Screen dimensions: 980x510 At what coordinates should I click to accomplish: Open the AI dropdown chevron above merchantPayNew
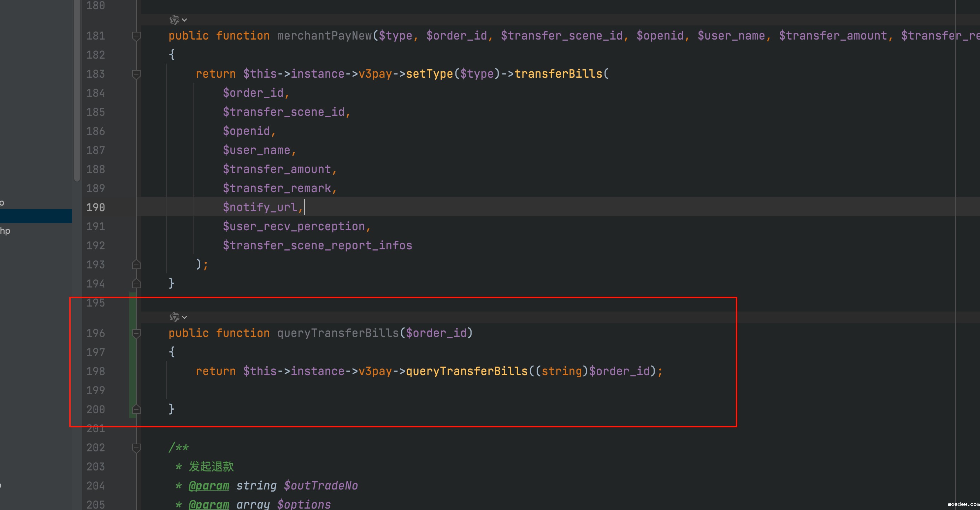[x=184, y=20]
